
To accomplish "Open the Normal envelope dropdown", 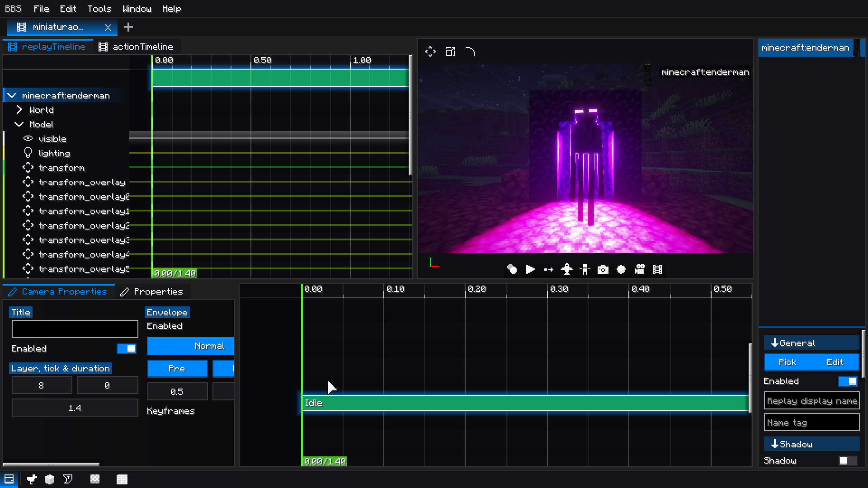I will [191, 346].
